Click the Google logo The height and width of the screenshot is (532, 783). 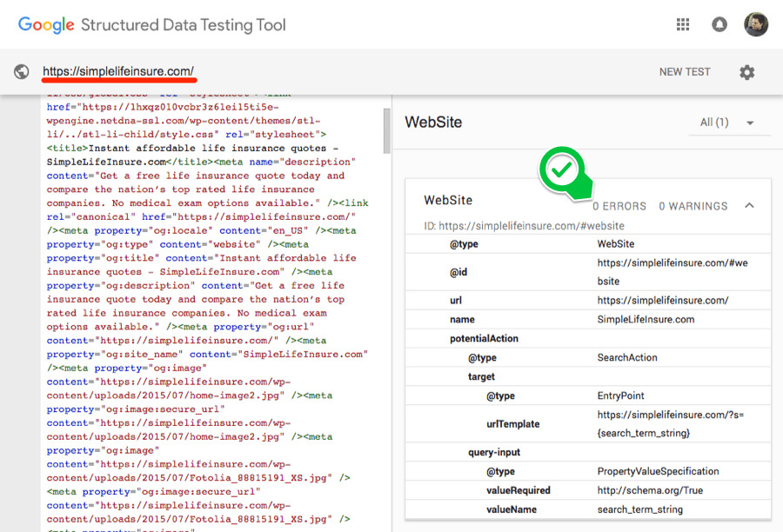point(46,24)
